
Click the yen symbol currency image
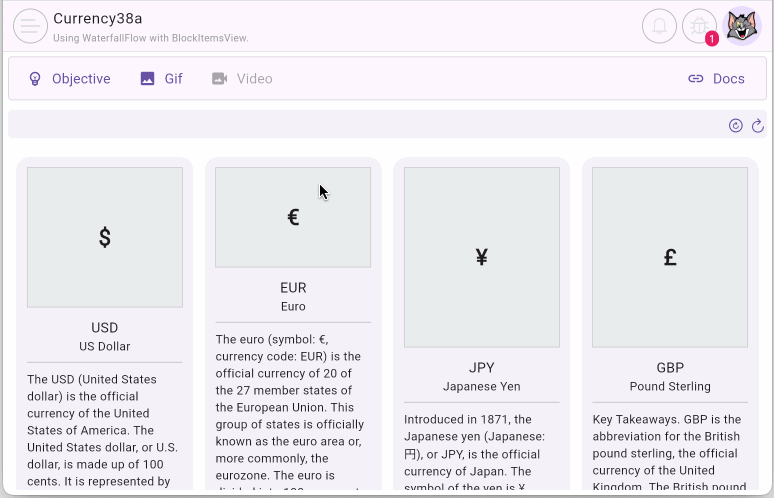point(481,257)
